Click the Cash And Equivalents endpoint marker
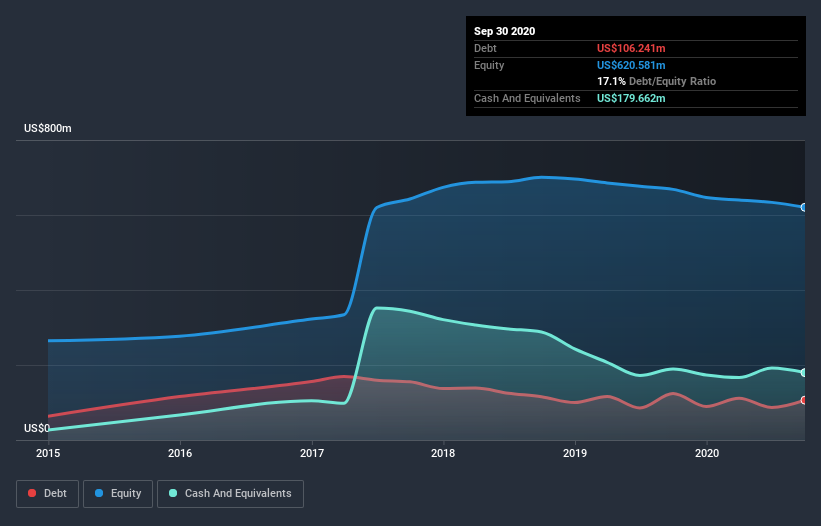This screenshot has width=821, height=526. (x=804, y=373)
